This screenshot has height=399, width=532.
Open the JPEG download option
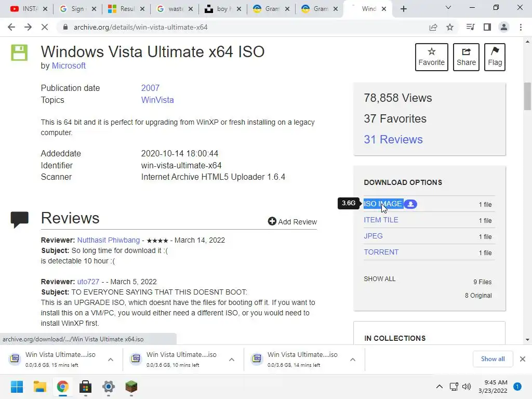tap(373, 236)
